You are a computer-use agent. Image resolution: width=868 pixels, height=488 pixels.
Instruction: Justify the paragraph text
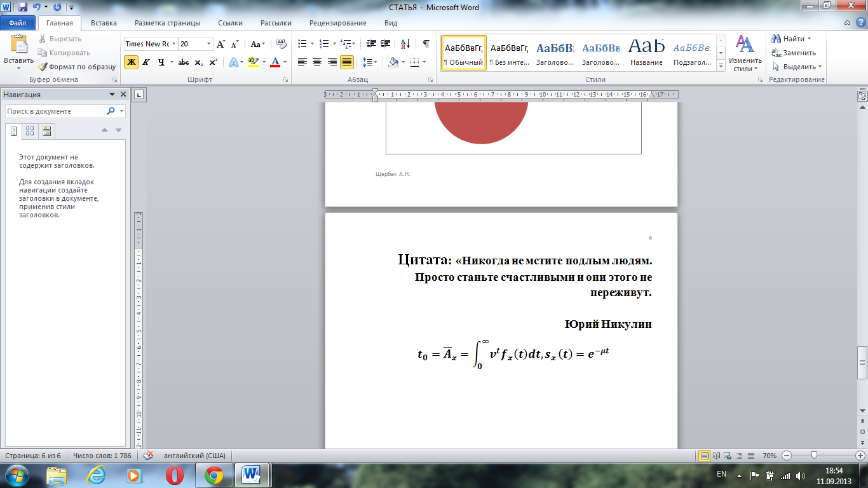(347, 62)
